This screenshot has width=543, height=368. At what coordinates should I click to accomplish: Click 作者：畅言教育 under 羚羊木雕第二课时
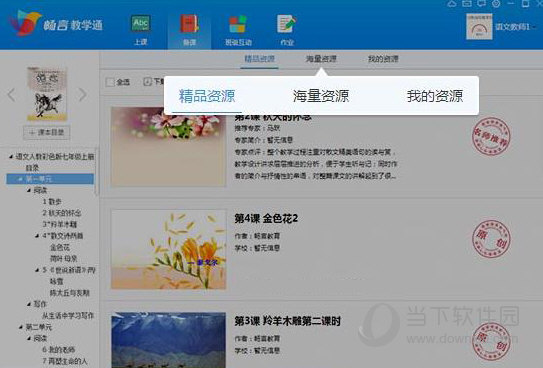(257, 339)
